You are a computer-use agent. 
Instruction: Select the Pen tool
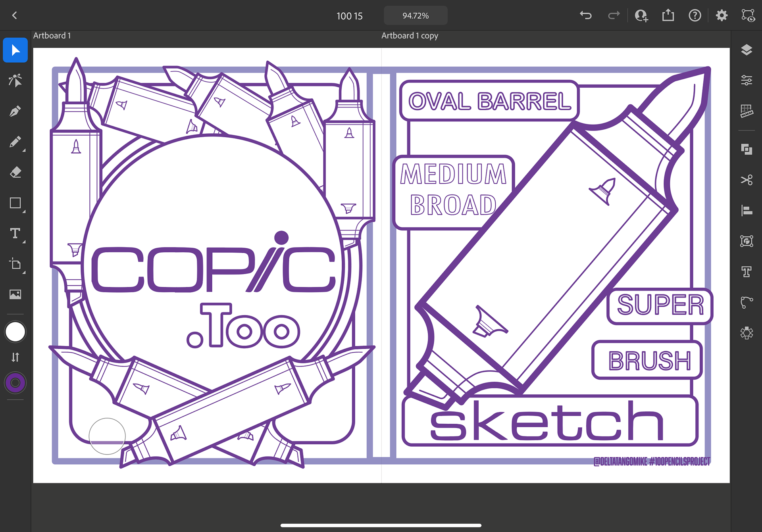coord(15,111)
